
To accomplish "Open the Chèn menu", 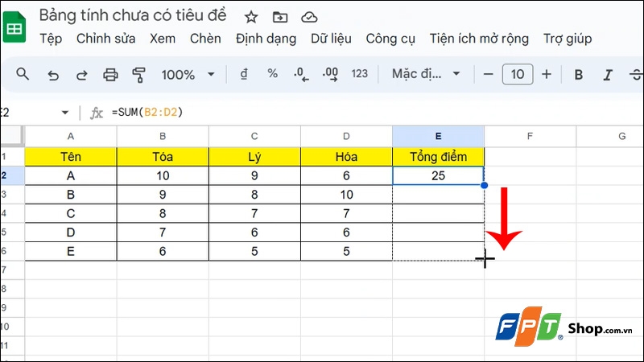I will click(x=205, y=39).
